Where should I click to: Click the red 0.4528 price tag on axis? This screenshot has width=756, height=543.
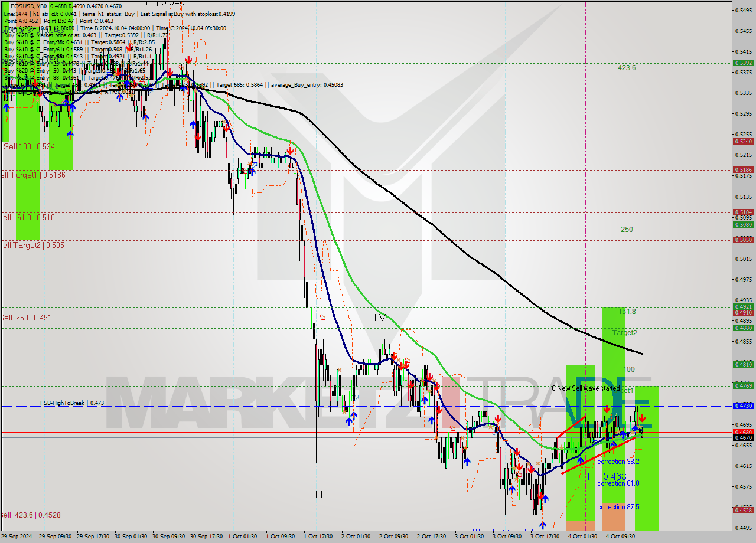742,510
